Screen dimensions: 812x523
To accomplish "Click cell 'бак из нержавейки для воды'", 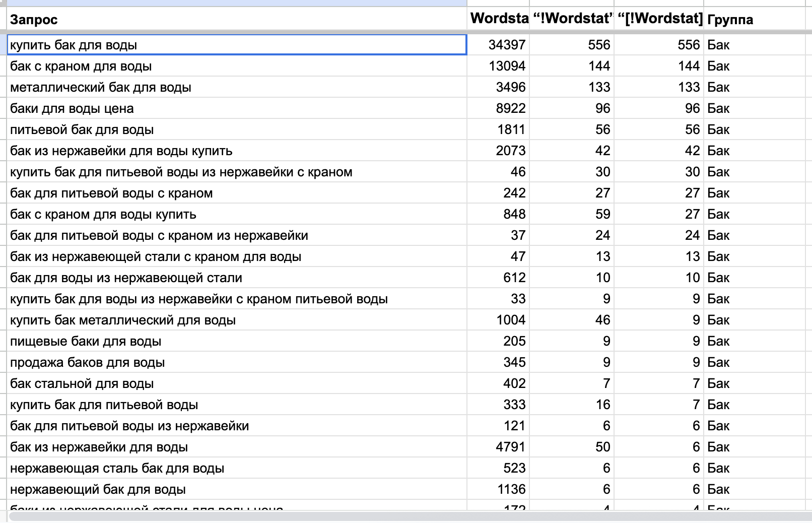I will [237, 447].
